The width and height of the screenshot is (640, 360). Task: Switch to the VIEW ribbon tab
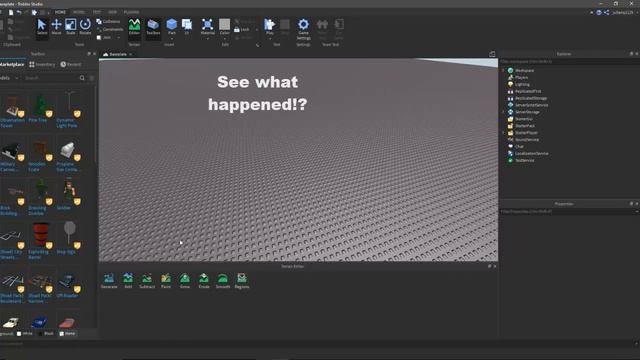[112, 12]
